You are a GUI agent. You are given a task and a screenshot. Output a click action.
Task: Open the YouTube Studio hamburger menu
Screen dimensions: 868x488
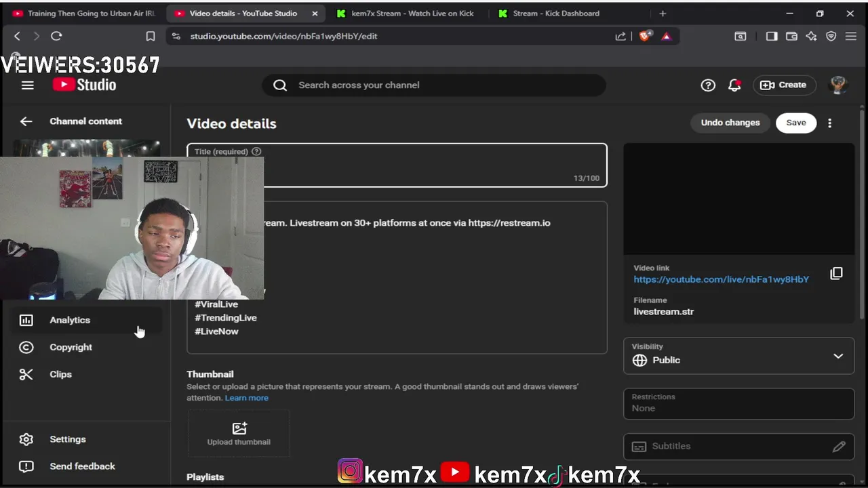point(27,85)
